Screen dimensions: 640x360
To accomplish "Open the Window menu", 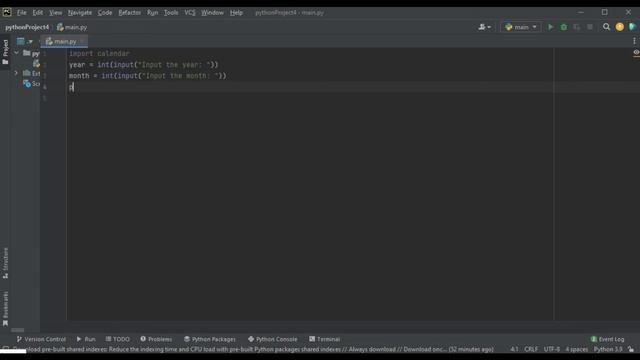I will click(212, 13).
